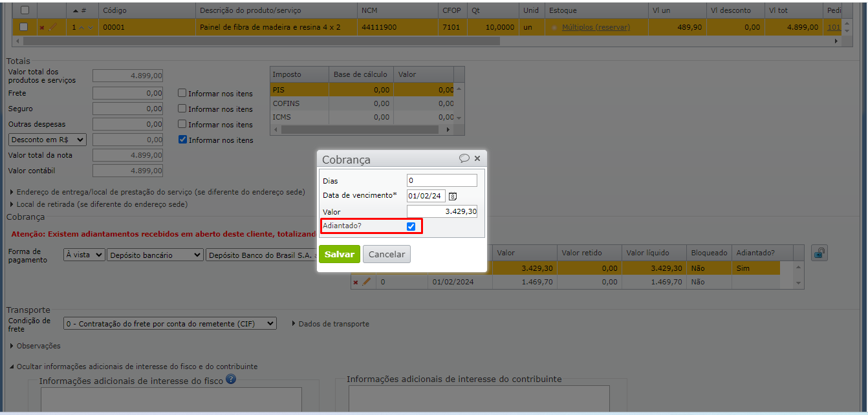The height and width of the screenshot is (415, 868).
Task: Click the Bloqueado column header
Action: [x=710, y=253]
